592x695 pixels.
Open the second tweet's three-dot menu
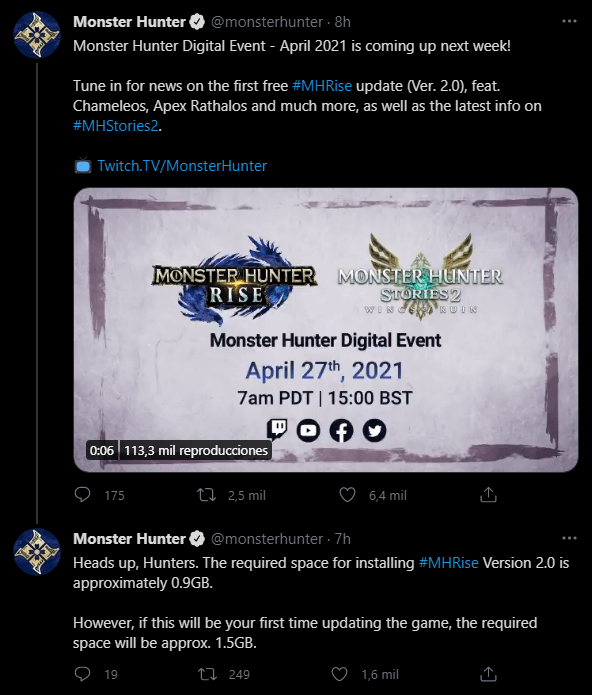[x=569, y=538]
